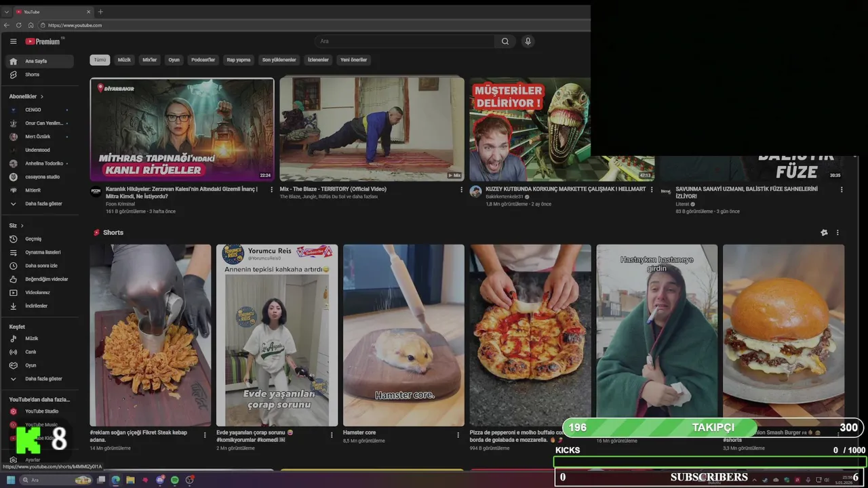This screenshot has height=488, width=868.
Task: Open the hamburger guide menu
Action: pos(13,41)
